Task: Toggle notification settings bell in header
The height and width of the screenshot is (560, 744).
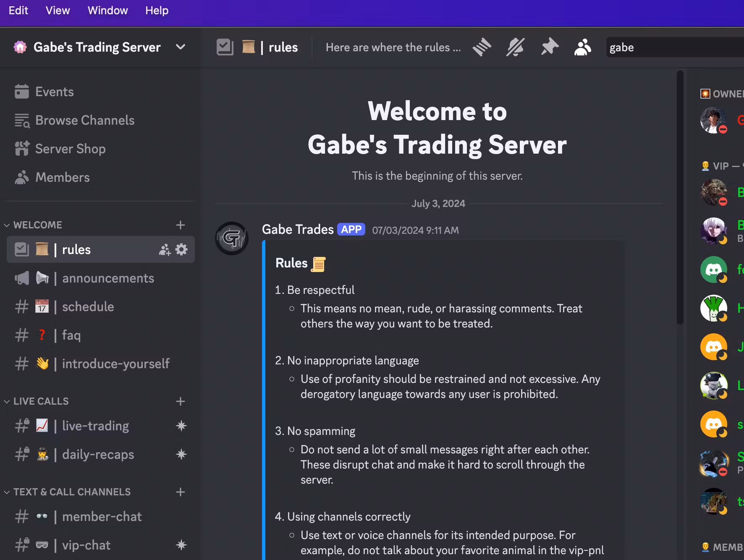Action: pyautogui.click(x=515, y=47)
